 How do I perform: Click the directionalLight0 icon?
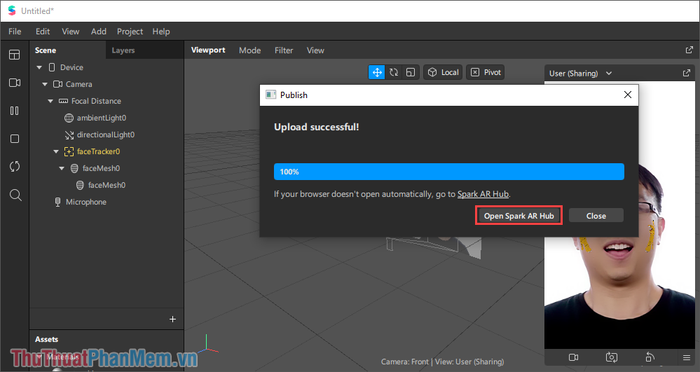coord(69,135)
